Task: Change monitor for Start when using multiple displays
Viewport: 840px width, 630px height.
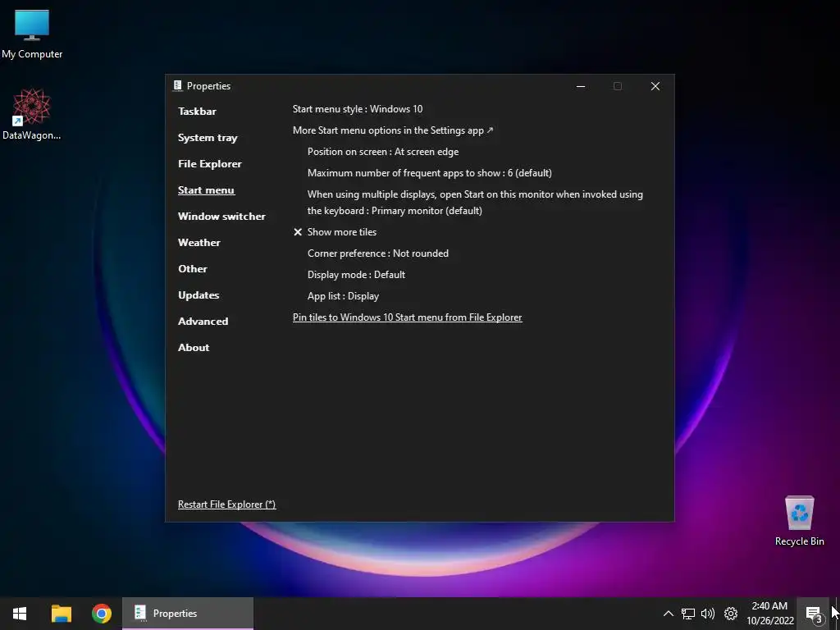Action: coord(475,203)
